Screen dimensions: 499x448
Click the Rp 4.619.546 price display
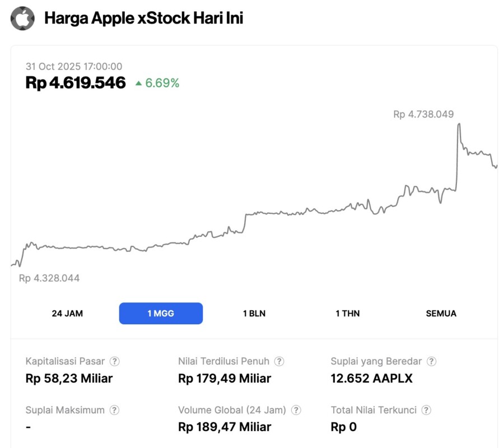(76, 82)
